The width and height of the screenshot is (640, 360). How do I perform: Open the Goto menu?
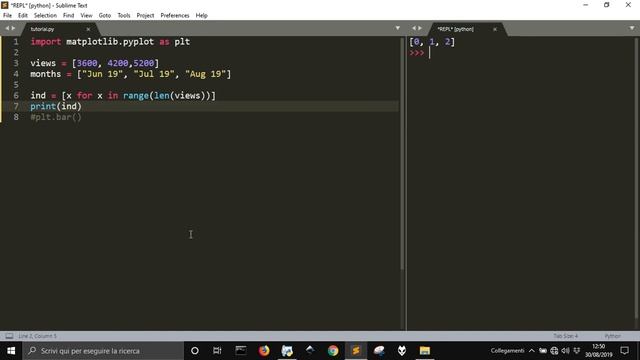click(105, 16)
